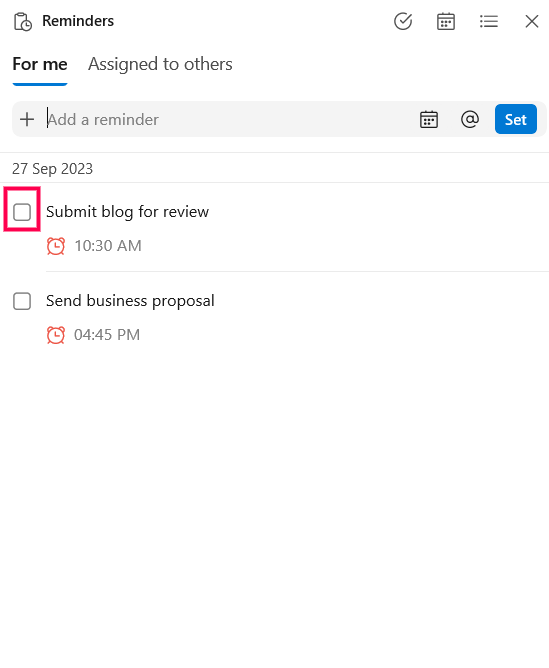Switch to list view icon
The width and height of the screenshot is (549, 668).
pyautogui.click(x=489, y=21)
